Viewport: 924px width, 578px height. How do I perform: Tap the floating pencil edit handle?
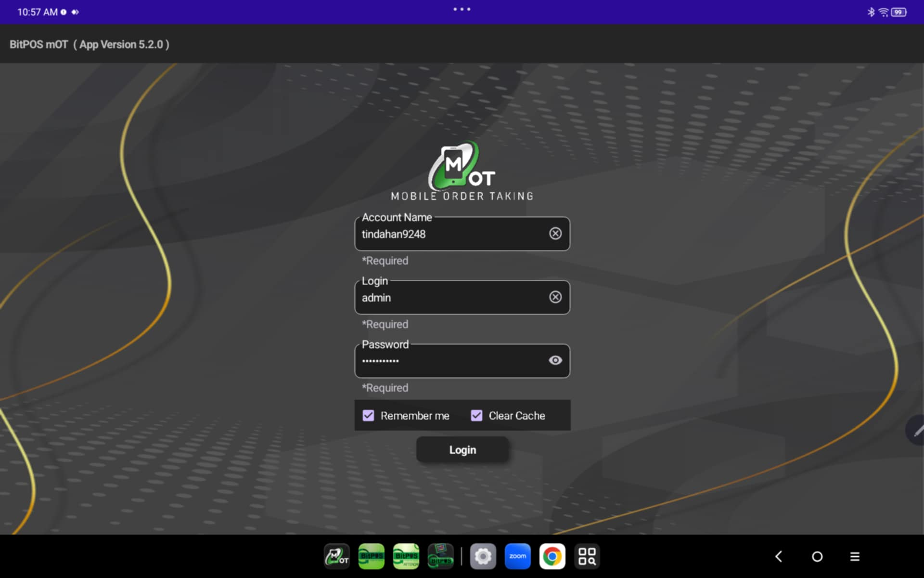(x=915, y=430)
